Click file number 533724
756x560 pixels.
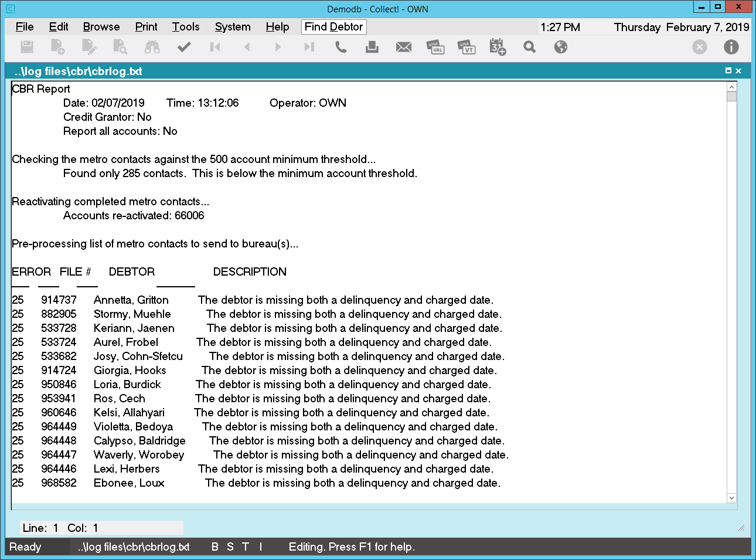(59, 342)
